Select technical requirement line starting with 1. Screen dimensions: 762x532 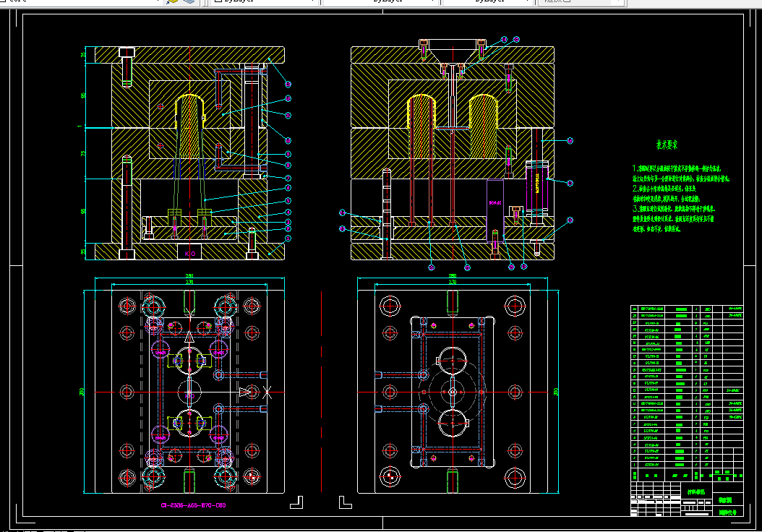tap(677, 168)
